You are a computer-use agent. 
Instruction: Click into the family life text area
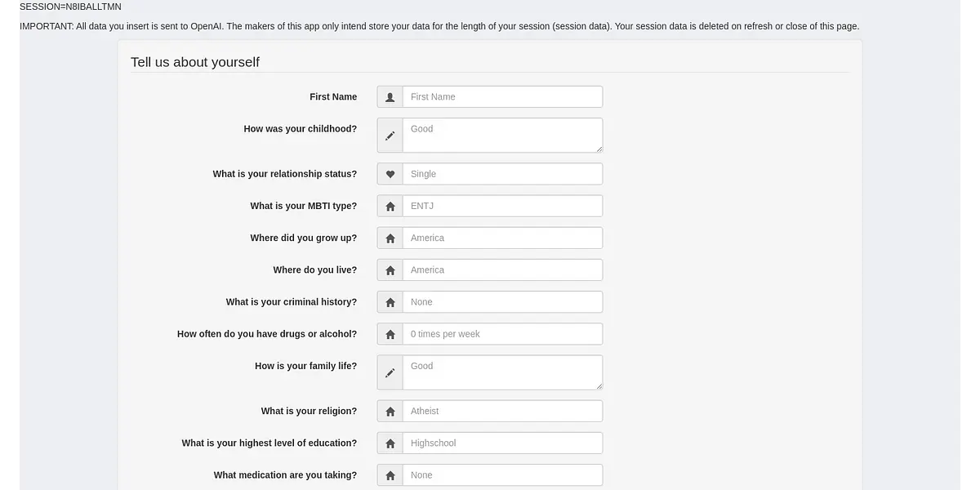(502, 372)
